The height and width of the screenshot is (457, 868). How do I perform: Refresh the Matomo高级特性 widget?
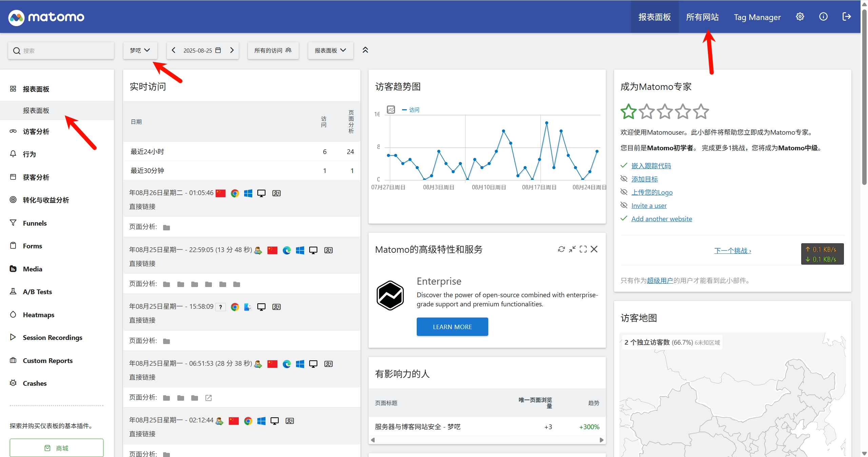click(x=561, y=249)
